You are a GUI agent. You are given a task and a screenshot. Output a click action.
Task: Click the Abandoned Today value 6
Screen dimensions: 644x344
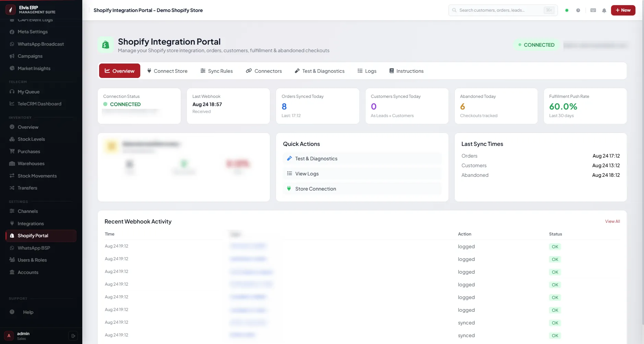463,106
